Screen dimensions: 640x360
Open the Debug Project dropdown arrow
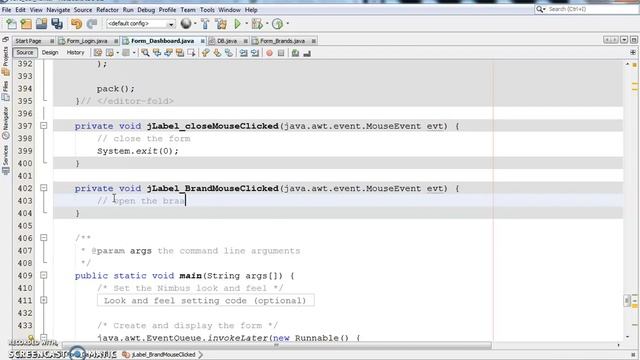pos(267,24)
